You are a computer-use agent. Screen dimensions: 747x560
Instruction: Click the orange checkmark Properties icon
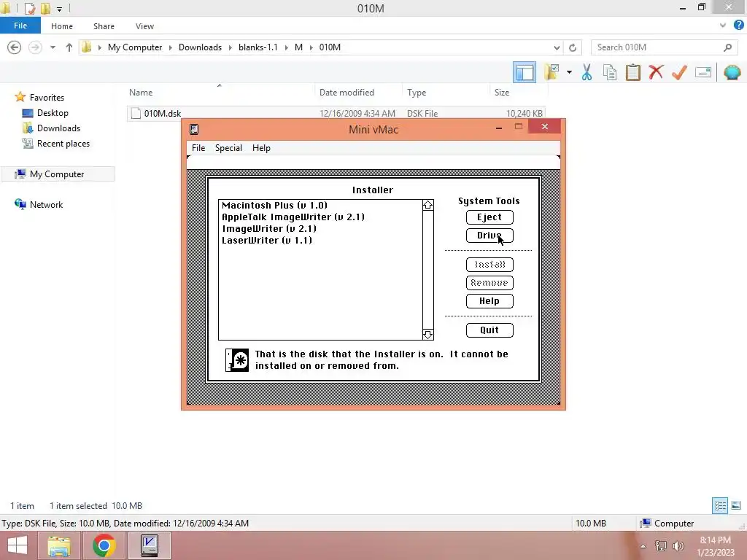coord(679,72)
